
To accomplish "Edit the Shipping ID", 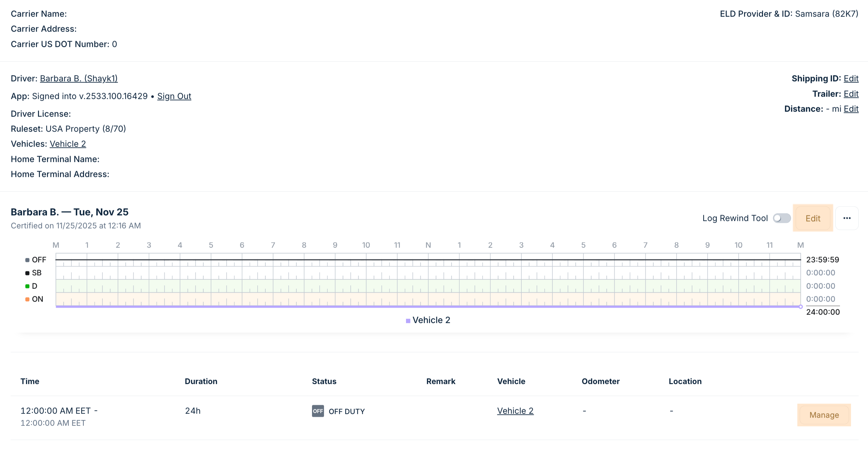I will 850,78.
